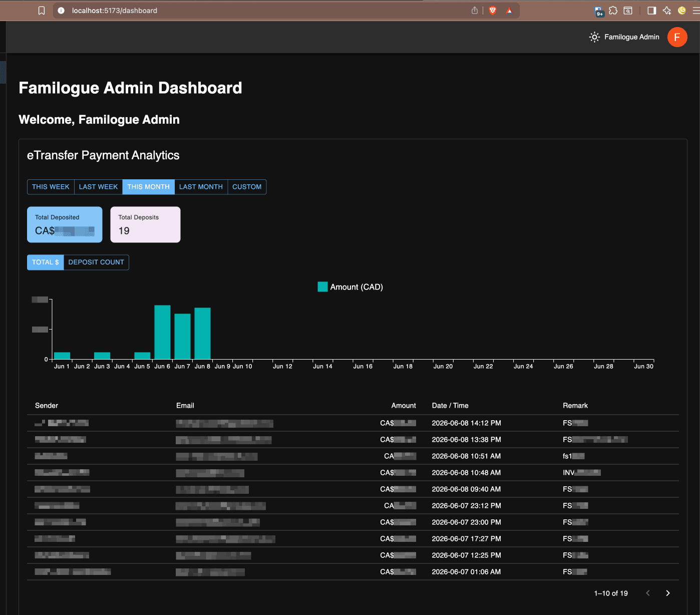
Task: Select row dated 2026-06-07 12:25 PM
Action: (x=353, y=555)
